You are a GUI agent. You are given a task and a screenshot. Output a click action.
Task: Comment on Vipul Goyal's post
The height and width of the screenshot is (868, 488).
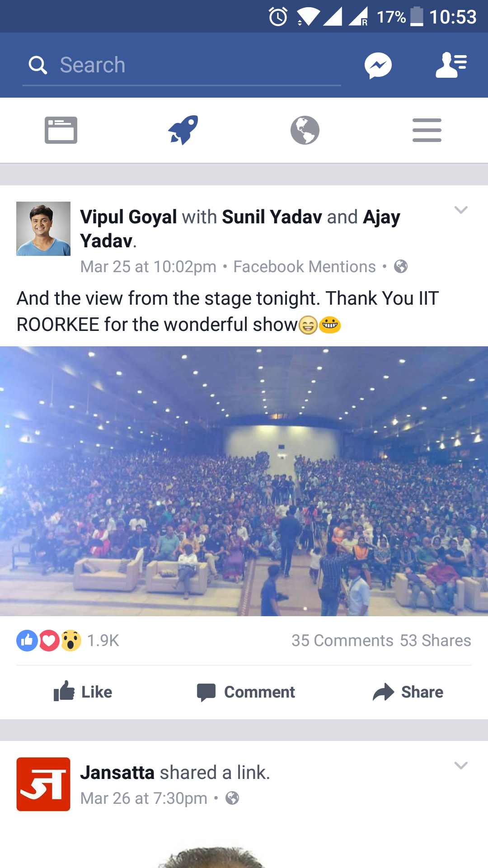click(x=246, y=692)
